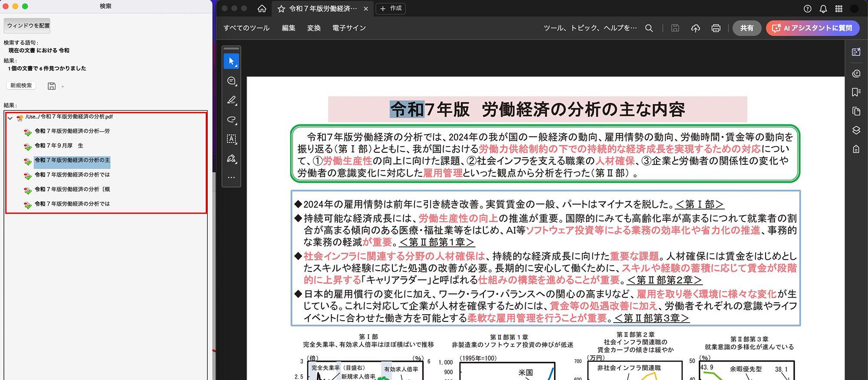Open the add comment tool

click(231, 81)
